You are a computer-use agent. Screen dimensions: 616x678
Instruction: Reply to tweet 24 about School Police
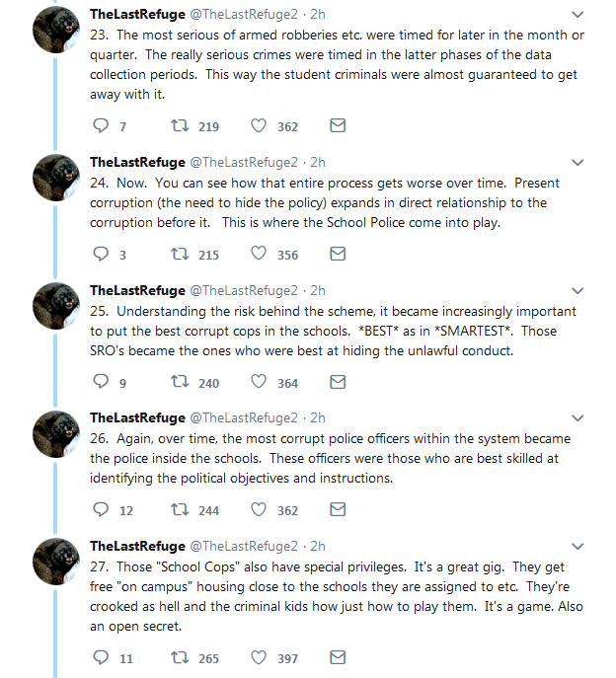[x=100, y=254]
